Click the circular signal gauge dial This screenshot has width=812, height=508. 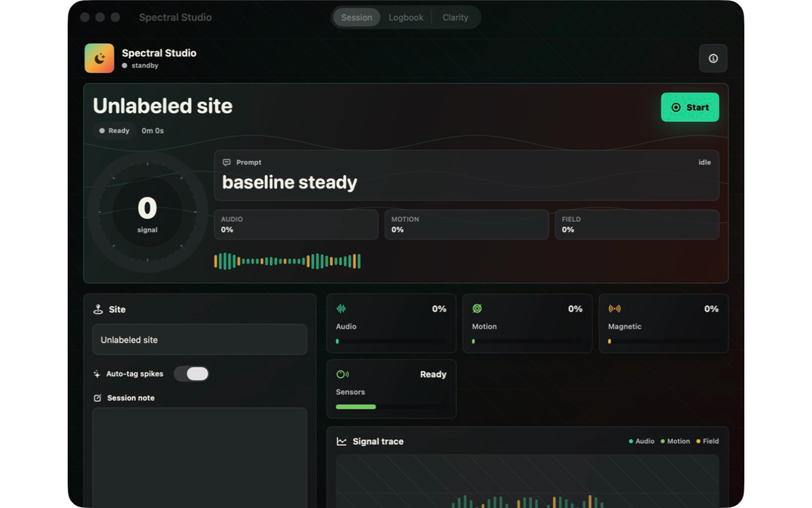click(147, 212)
